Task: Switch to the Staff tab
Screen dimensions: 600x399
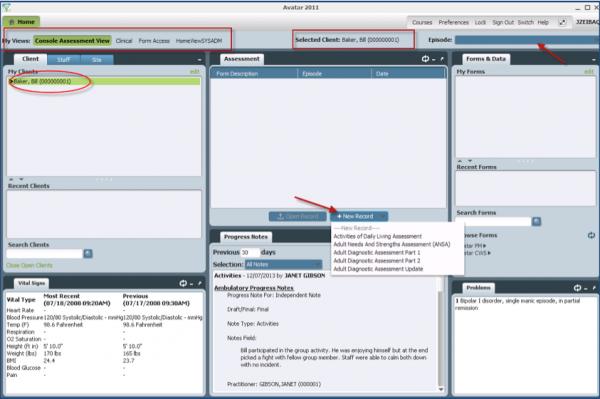Action: pyautogui.click(x=64, y=59)
